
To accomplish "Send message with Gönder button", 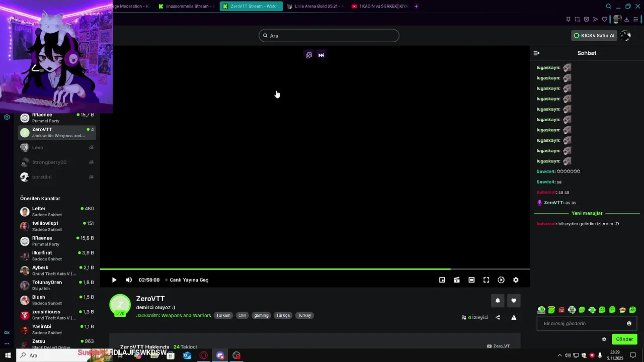I will (624, 339).
